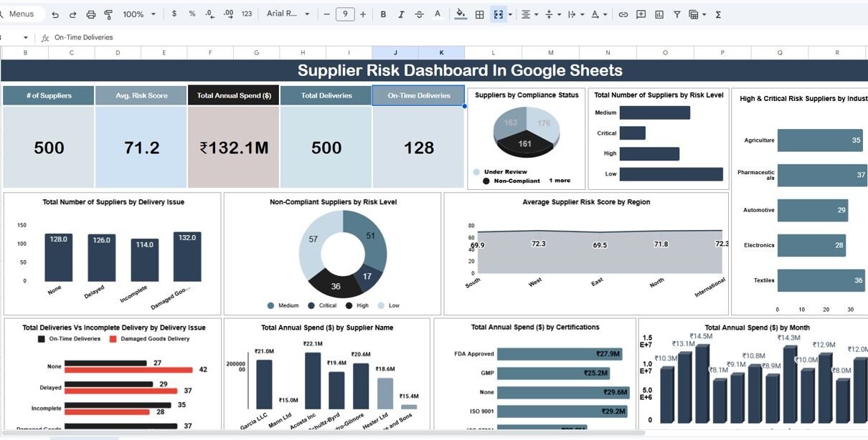This screenshot has height=440, width=868.
Task: Activate the paint format tool
Action: [108, 14]
